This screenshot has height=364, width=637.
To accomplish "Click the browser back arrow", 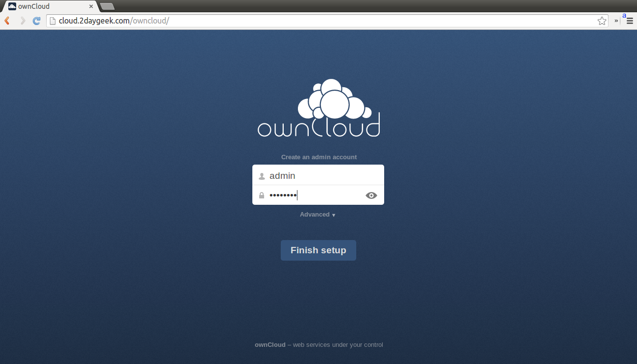I will click(7, 21).
